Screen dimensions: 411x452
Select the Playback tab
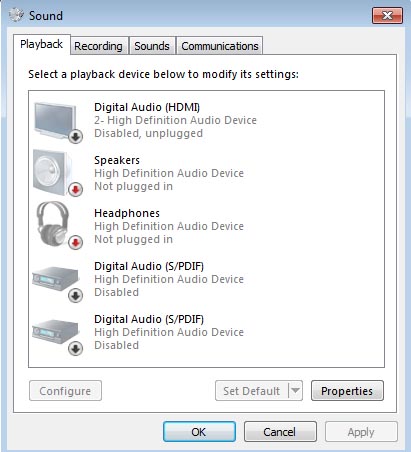[x=42, y=44]
